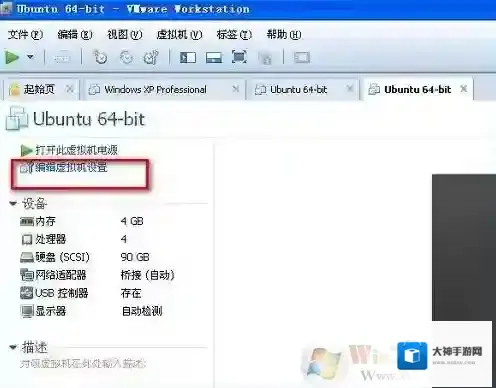Click the 存在 USB status value

[131, 293]
